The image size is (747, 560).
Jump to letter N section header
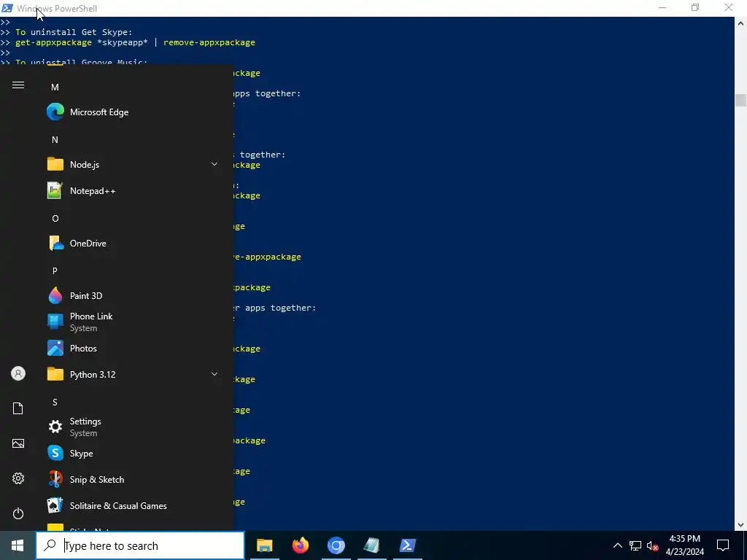click(55, 139)
